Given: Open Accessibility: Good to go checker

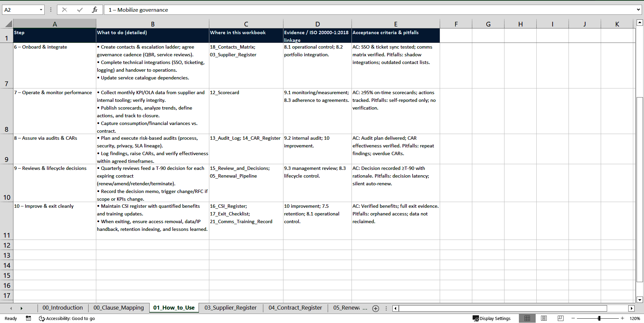Looking at the screenshot, I should coord(67,318).
